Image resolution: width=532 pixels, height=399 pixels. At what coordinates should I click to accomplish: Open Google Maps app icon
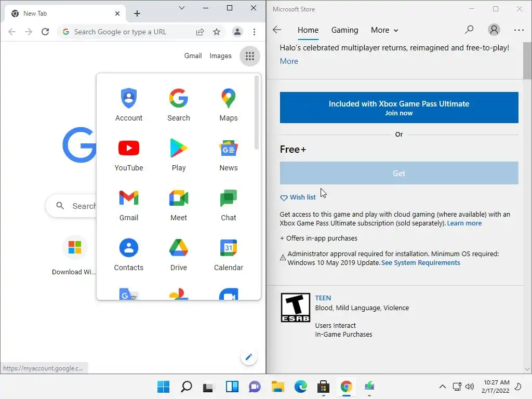coord(229,104)
